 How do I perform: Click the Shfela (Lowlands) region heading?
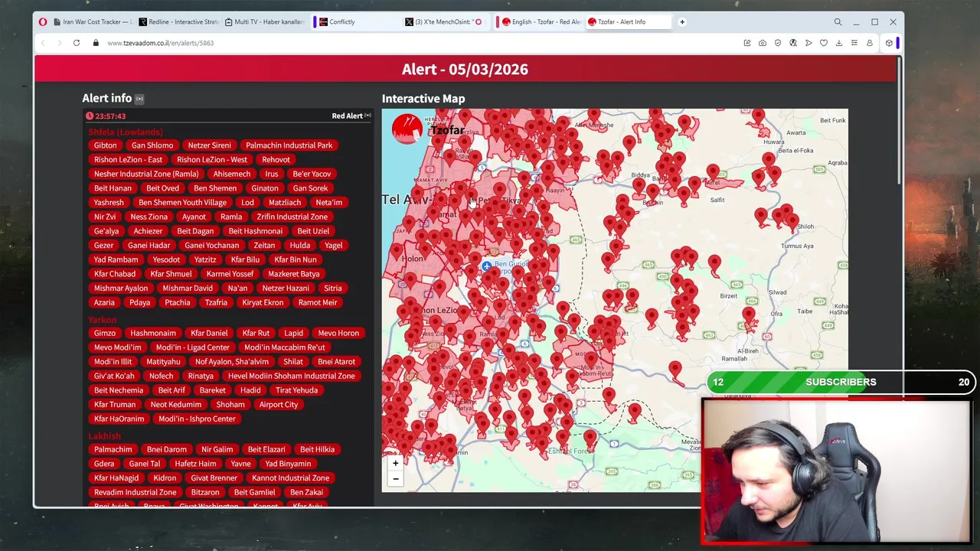(126, 132)
